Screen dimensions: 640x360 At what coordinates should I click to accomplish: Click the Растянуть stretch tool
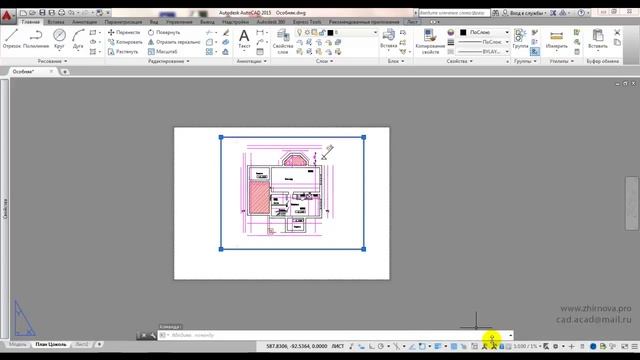click(123, 52)
